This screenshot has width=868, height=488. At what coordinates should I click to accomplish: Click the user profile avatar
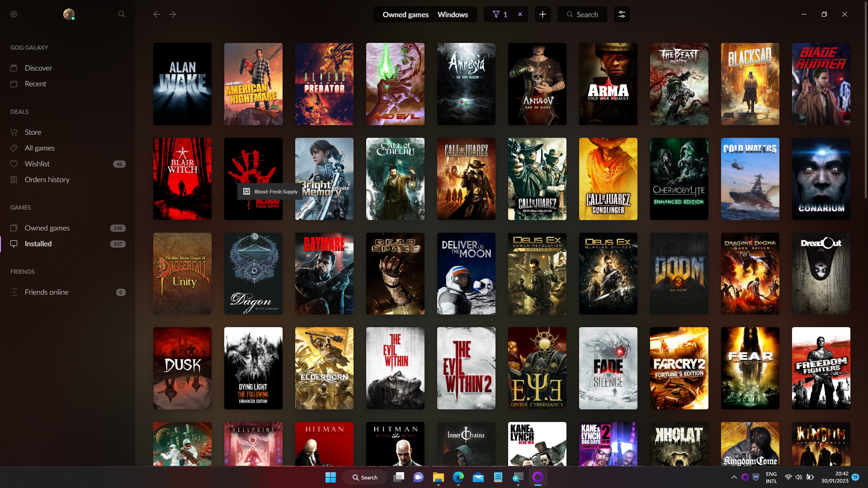69,14
